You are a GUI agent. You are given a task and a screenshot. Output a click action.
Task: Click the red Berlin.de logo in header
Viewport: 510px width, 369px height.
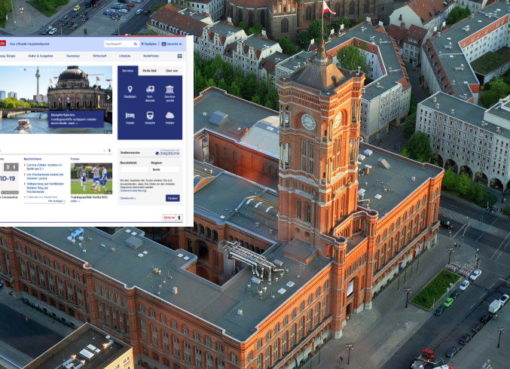3,44
